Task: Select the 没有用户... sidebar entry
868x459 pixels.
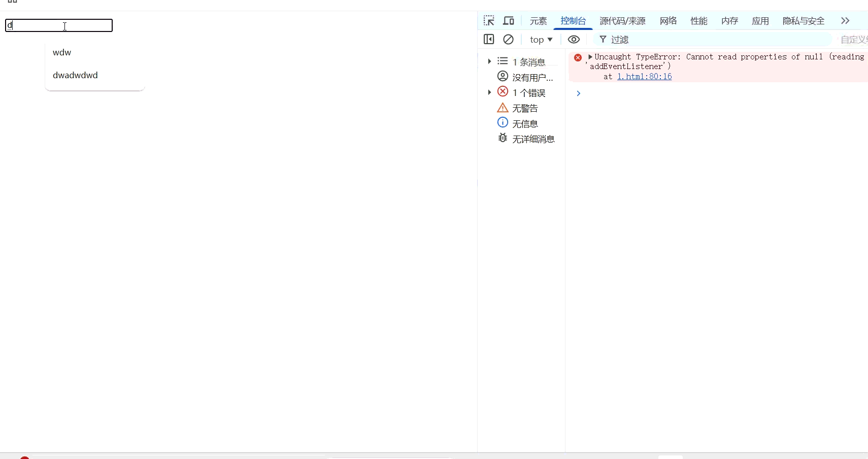Action: point(532,77)
